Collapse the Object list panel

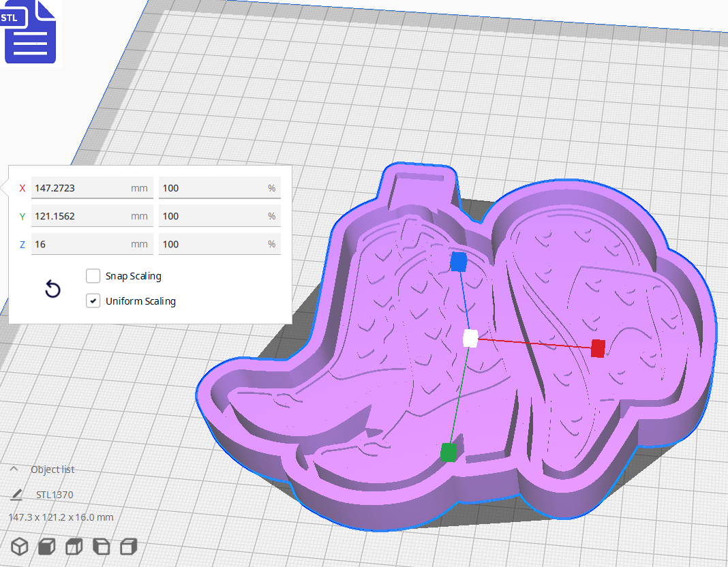[x=15, y=469]
